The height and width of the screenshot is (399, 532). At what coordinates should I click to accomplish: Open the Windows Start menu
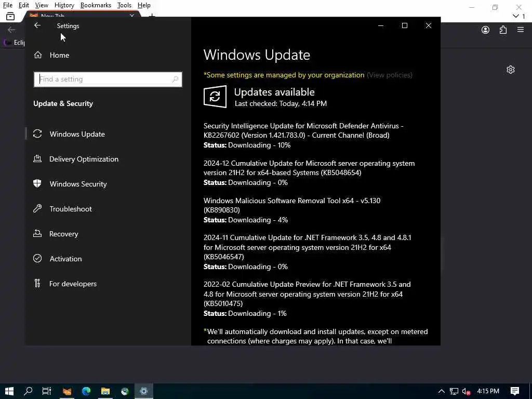pos(9,391)
